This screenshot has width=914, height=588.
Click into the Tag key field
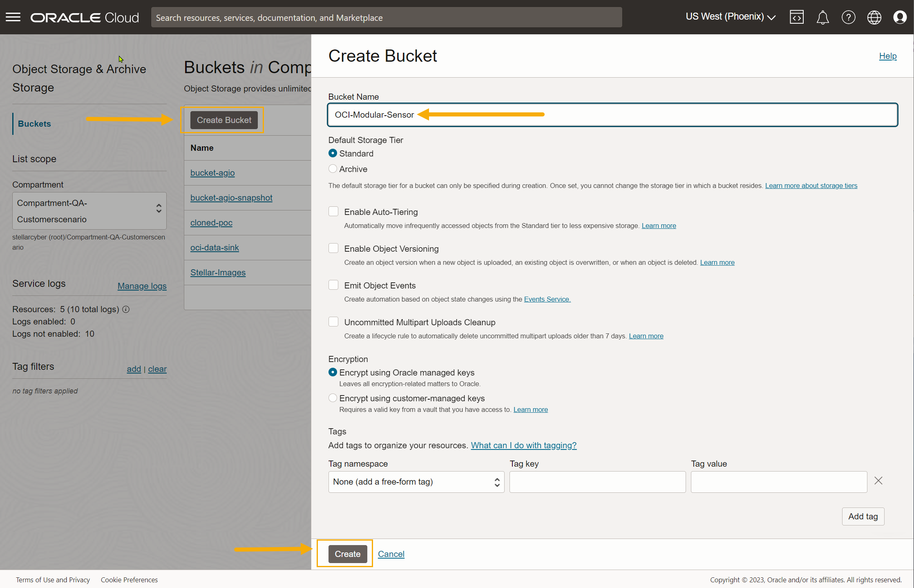click(597, 482)
